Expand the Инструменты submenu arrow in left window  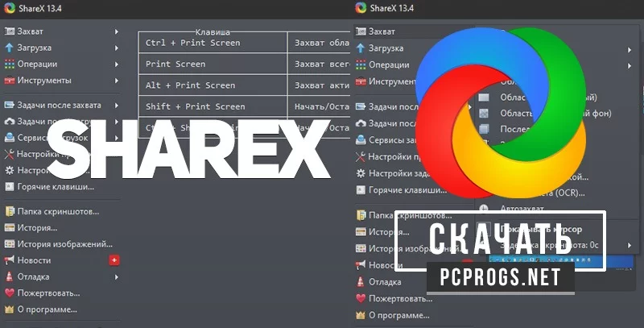(117, 81)
